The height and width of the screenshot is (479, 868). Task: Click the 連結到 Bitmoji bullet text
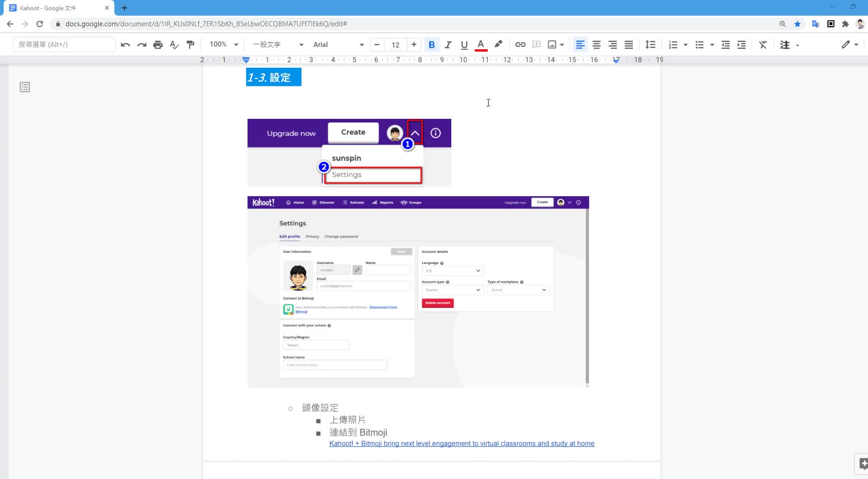358,432
